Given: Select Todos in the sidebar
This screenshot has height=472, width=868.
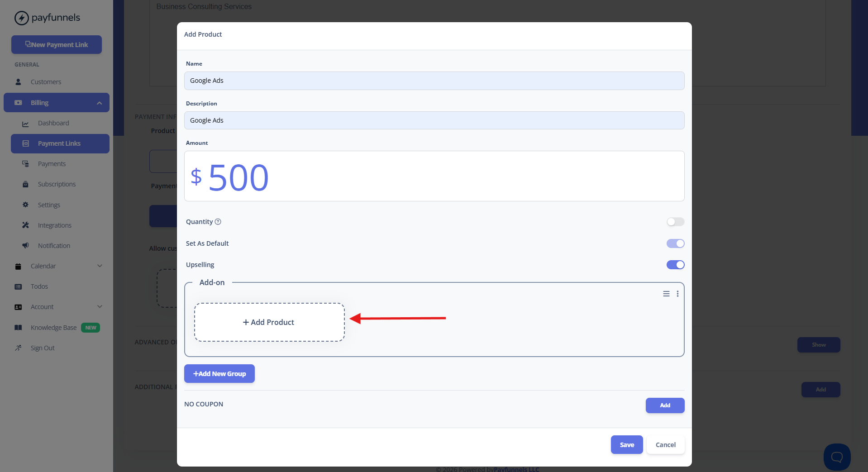Looking at the screenshot, I should coord(57,286).
